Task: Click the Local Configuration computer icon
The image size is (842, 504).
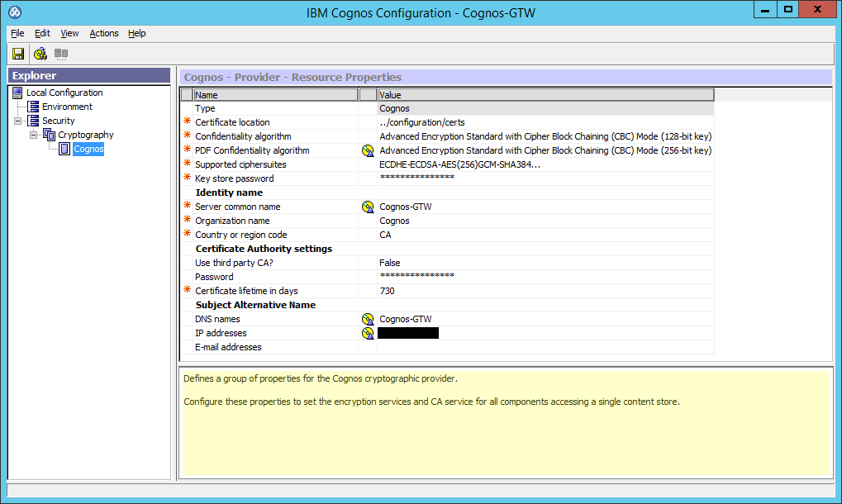Action: point(17,93)
